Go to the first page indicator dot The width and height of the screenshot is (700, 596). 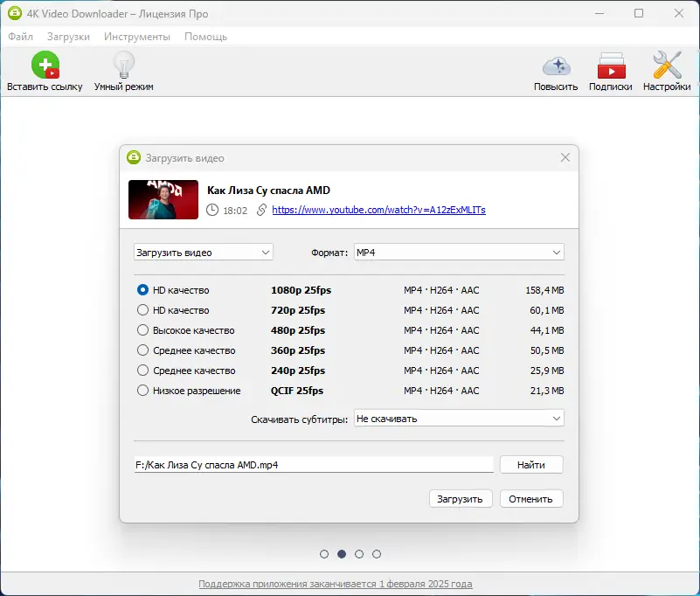click(324, 554)
